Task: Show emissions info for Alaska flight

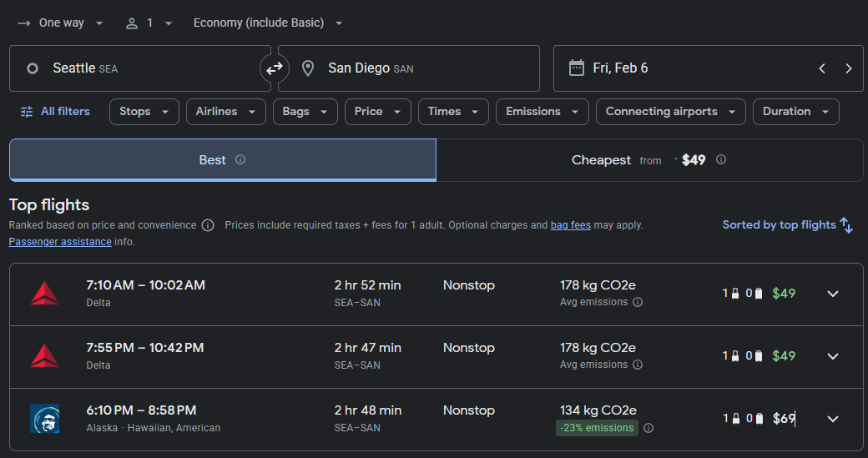Action: (x=648, y=428)
